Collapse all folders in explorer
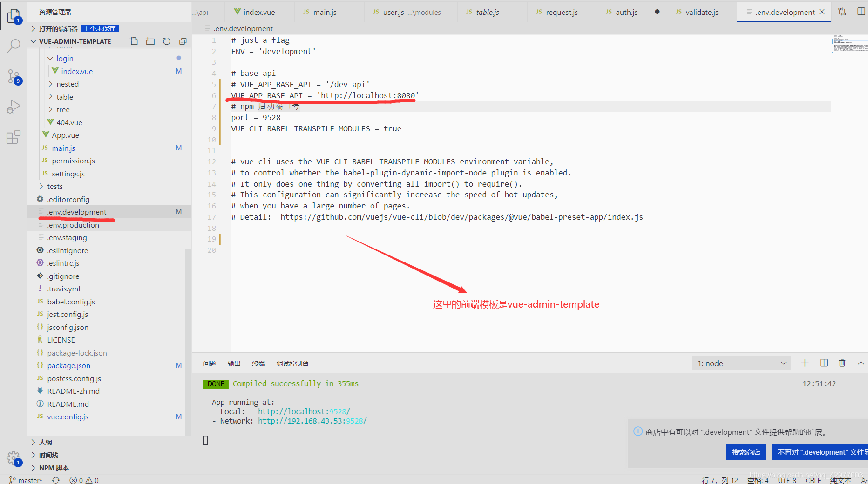The height and width of the screenshot is (484, 868). pyautogui.click(x=183, y=41)
